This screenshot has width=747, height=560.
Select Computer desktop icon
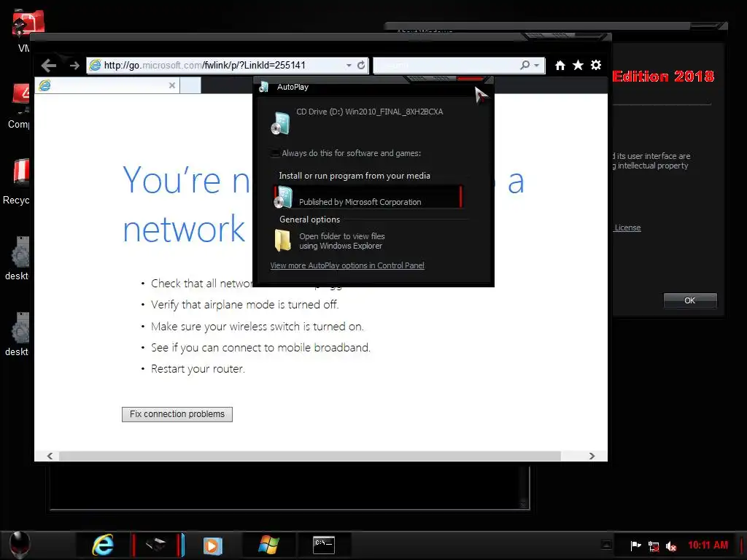pos(19,106)
